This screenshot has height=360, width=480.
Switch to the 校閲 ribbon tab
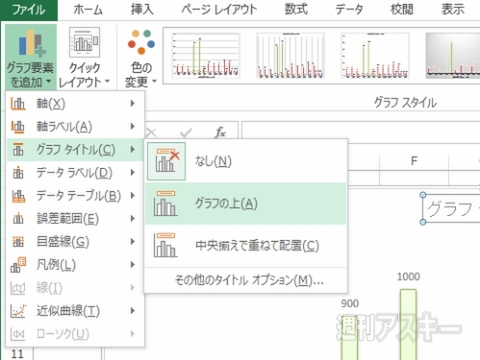[402, 10]
